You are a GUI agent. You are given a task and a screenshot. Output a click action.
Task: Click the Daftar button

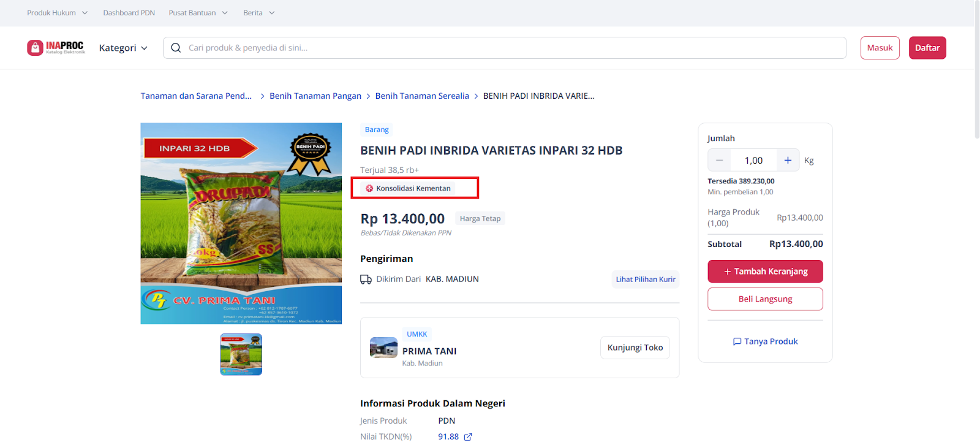927,48
